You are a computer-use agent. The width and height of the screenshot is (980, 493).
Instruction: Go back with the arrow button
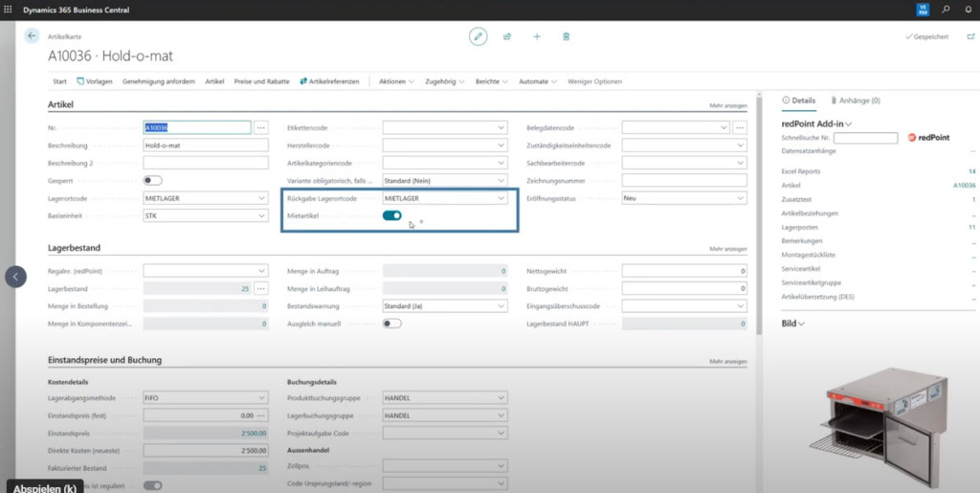[x=32, y=35]
